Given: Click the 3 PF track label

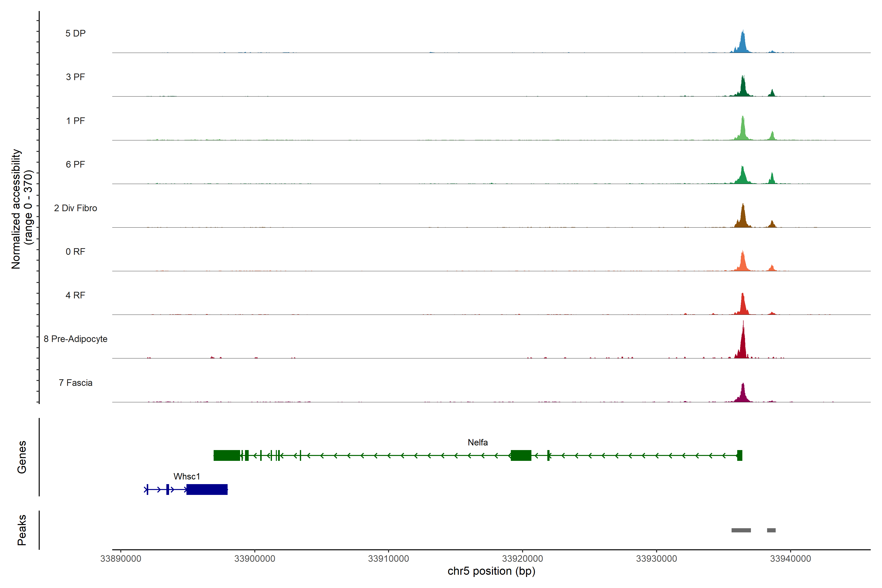Looking at the screenshot, I should pyautogui.click(x=75, y=77).
